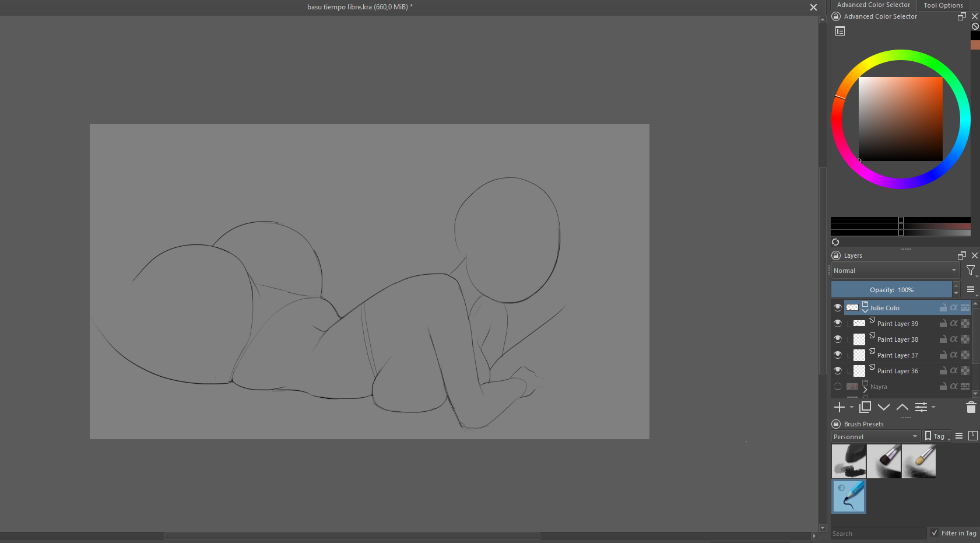Move layer down with the down arrow
The height and width of the screenshot is (543, 980).
884,407
